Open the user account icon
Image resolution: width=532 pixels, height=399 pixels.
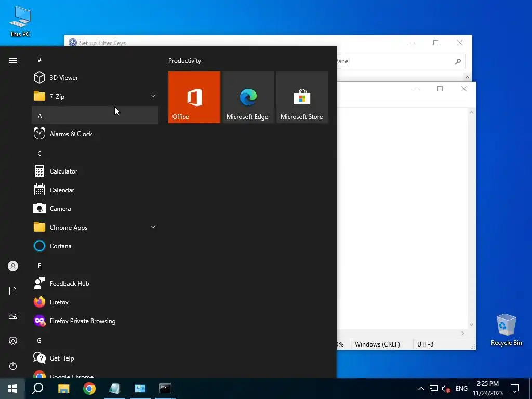tap(13, 266)
